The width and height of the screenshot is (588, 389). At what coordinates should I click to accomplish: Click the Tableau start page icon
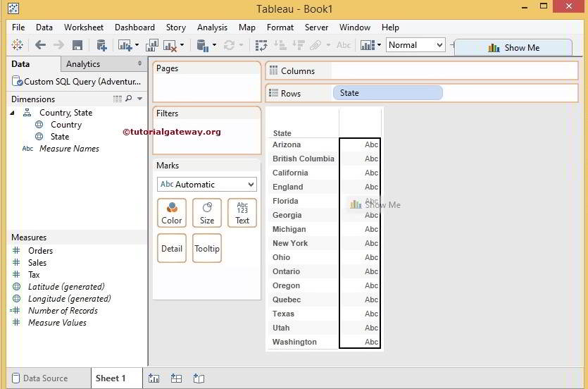click(x=17, y=45)
